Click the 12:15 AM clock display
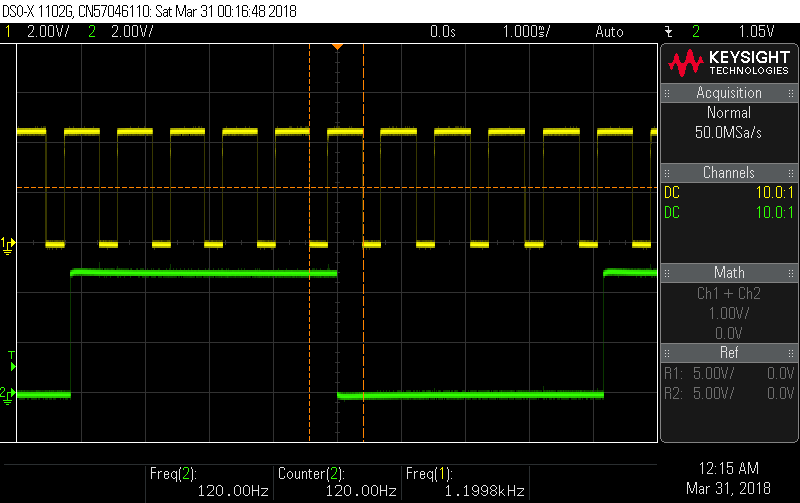This screenshot has height=503, width=800. 729,468
